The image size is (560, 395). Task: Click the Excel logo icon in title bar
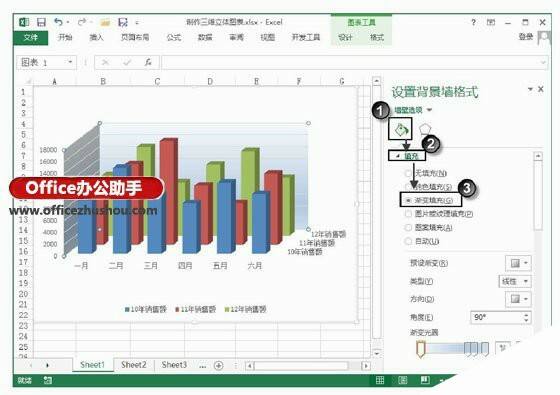coord(24,22)
